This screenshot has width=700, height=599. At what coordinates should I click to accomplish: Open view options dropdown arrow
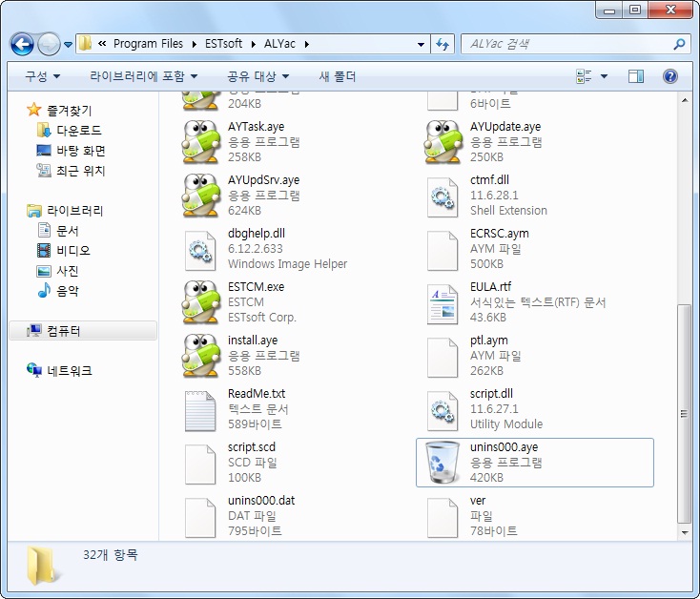[x=604, y=76]
